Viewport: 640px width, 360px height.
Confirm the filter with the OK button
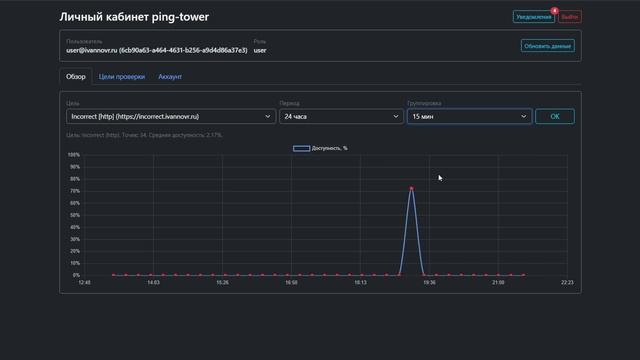coord(555,116)
